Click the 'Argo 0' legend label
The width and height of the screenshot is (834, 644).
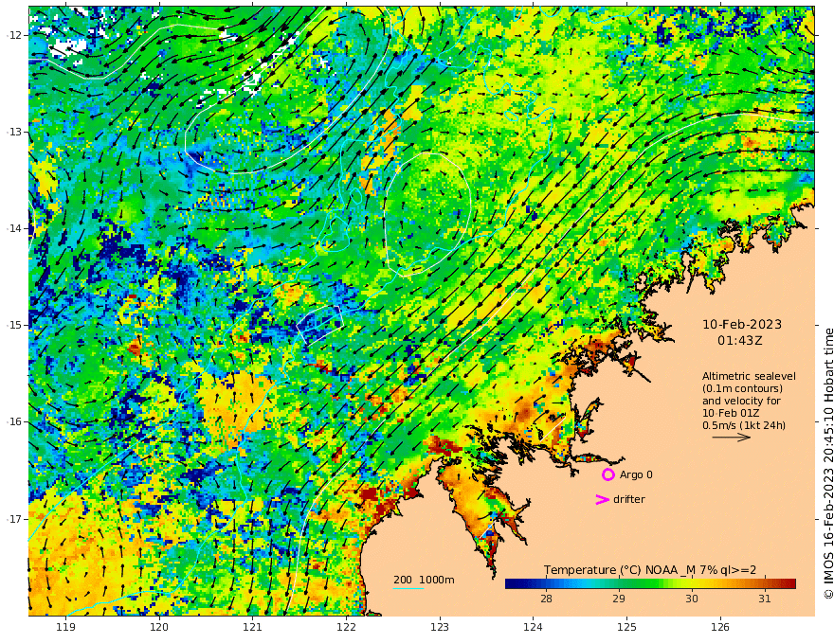tap(636, 474)
